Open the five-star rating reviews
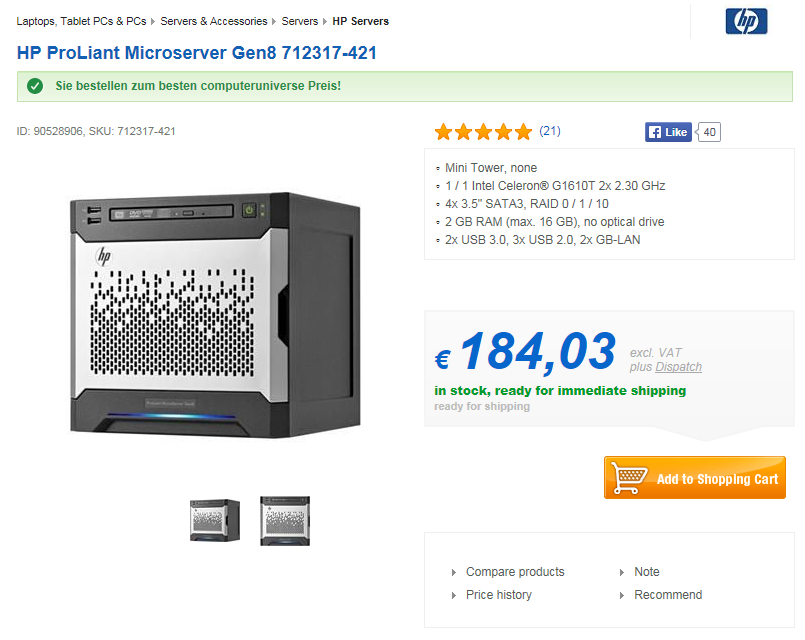The image size is (805, 640). coord(483,132)
